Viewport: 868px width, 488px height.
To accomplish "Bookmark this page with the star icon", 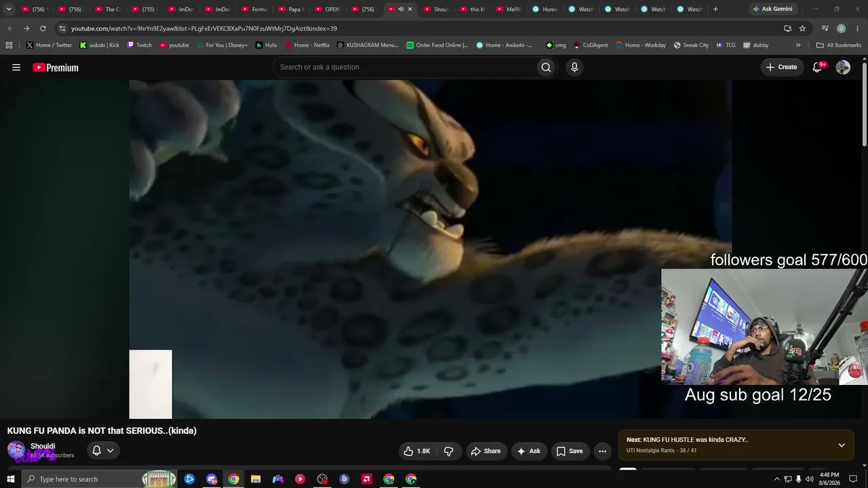I will tap(802, 28).
